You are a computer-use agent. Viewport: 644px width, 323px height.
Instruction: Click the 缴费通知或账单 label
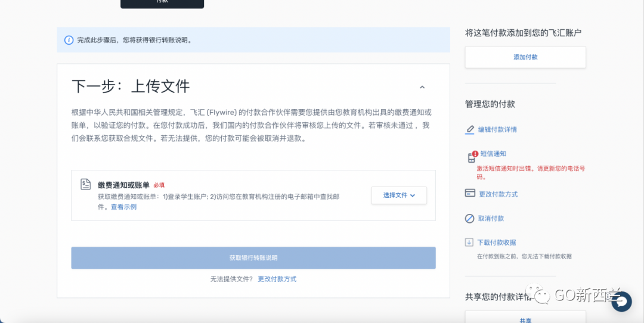(x=123, y=185)
